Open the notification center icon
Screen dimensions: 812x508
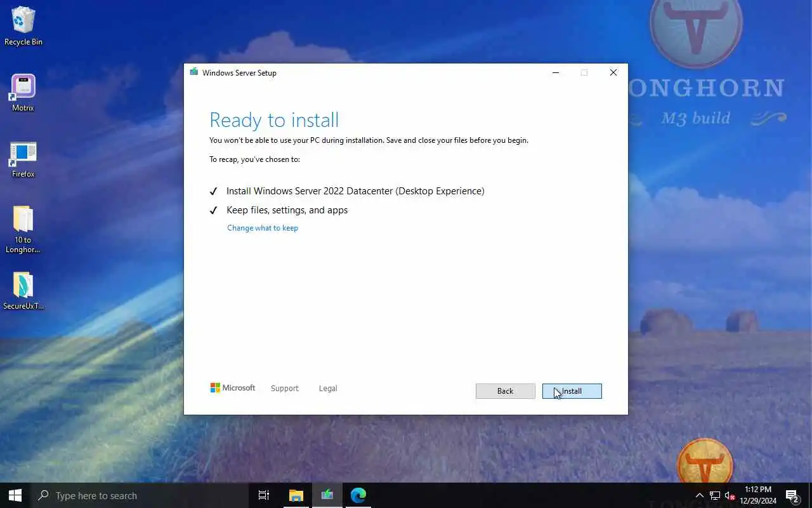pyautogui.click(x=792, y=495)
